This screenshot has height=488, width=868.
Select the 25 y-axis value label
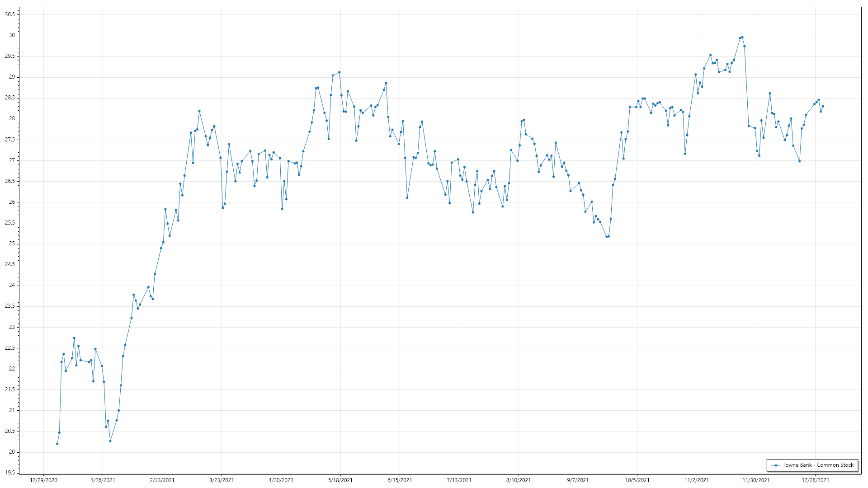12,244
